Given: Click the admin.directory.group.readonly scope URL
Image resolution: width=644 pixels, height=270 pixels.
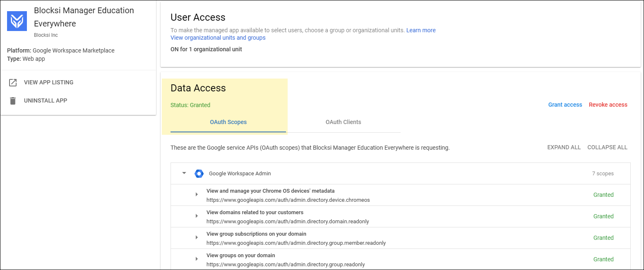Looking at the screenshot, I should click(x=286, y=264).
